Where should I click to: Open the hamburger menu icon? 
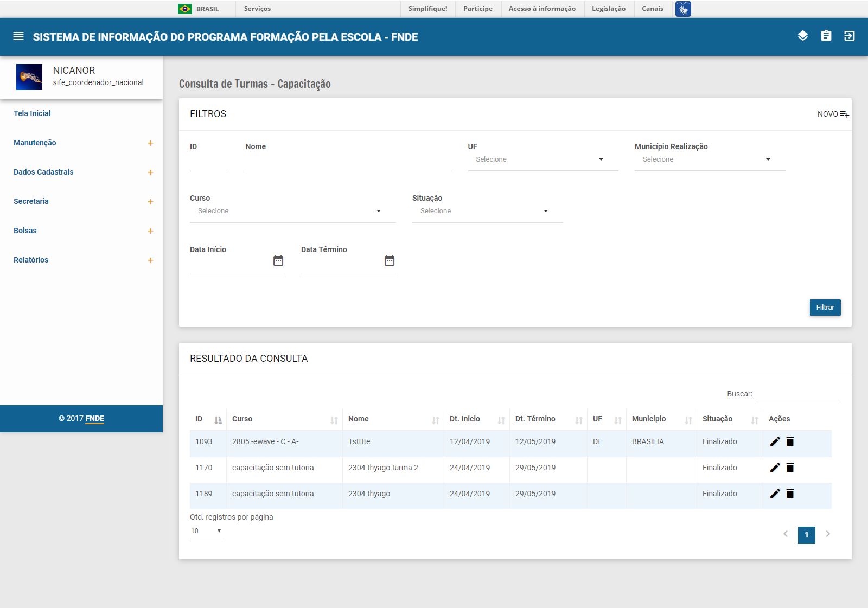coord(18,36)
